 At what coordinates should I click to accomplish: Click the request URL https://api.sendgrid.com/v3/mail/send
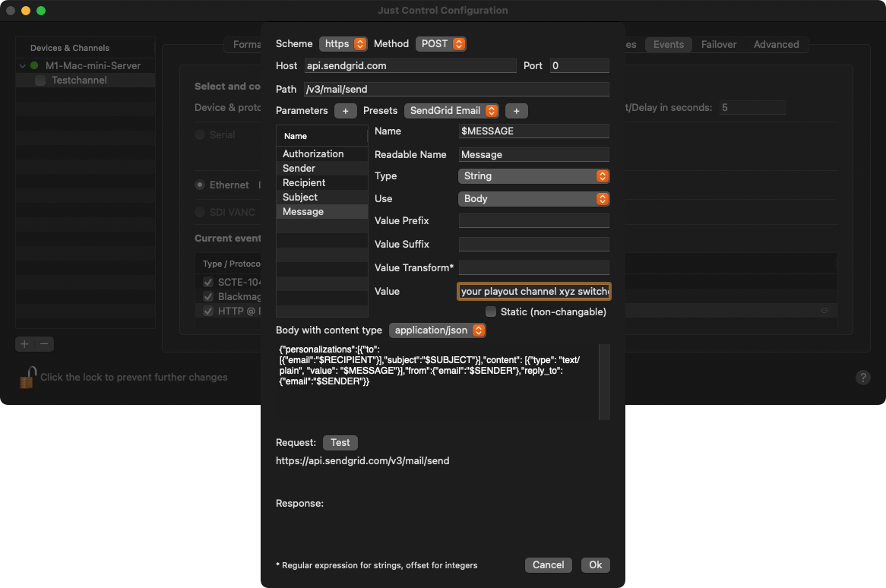click(x=362, y=461)
